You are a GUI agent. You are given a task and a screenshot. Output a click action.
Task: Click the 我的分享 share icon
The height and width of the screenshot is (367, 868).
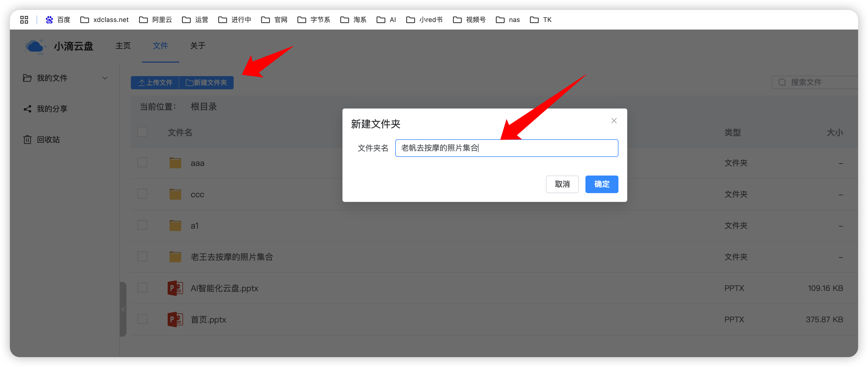pos(27,109)
